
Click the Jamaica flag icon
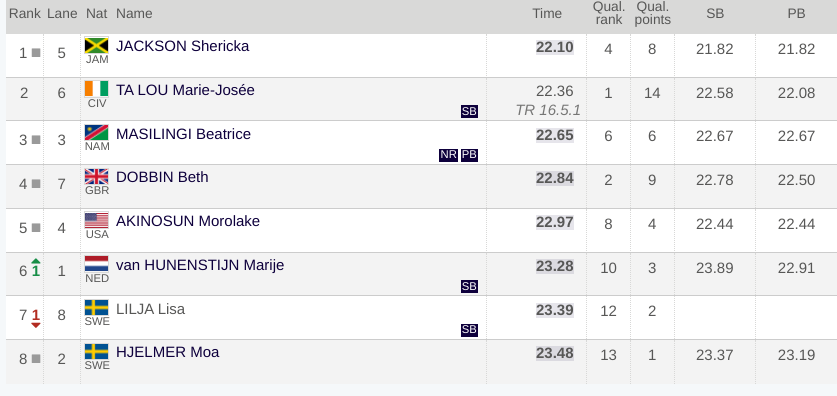(97, 45)
